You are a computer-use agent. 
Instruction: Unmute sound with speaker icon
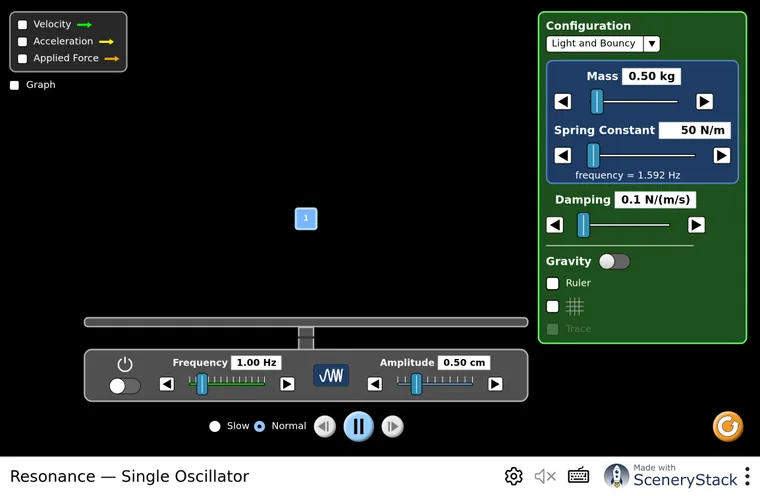545,477
